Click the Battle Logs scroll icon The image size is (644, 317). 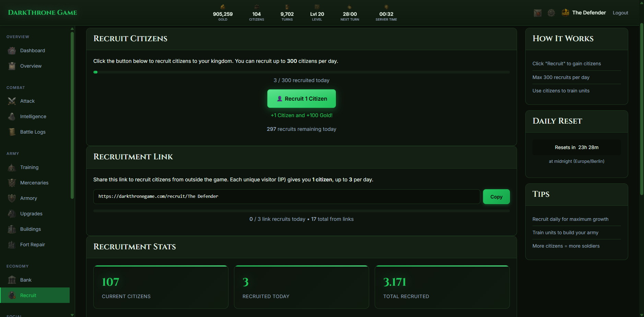(12, 132)
